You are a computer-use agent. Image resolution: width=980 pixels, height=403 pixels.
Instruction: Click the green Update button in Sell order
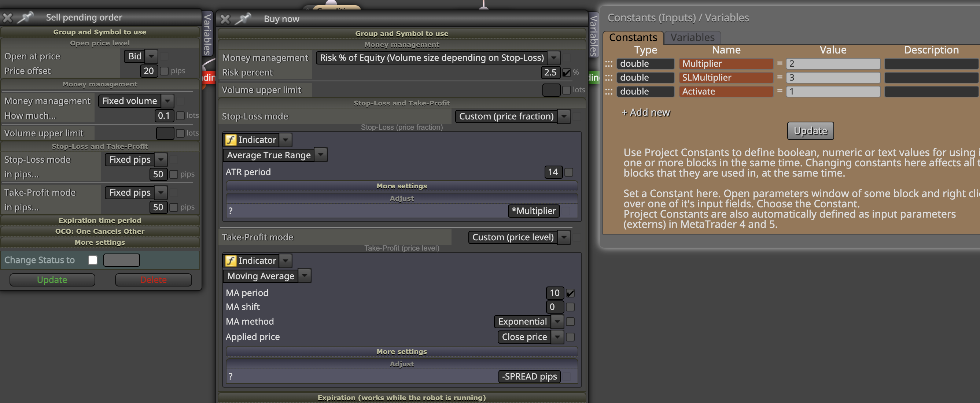(x=52, y=280)
